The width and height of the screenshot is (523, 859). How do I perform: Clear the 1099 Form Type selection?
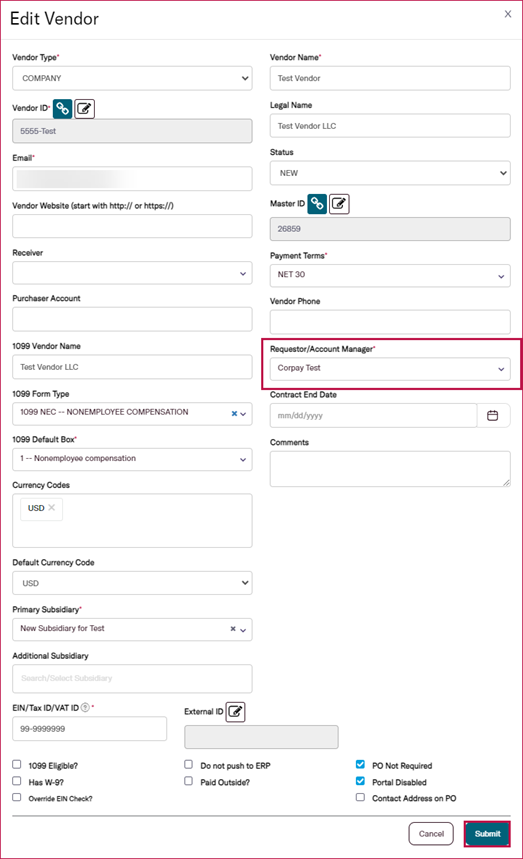(x=234, y=414)
